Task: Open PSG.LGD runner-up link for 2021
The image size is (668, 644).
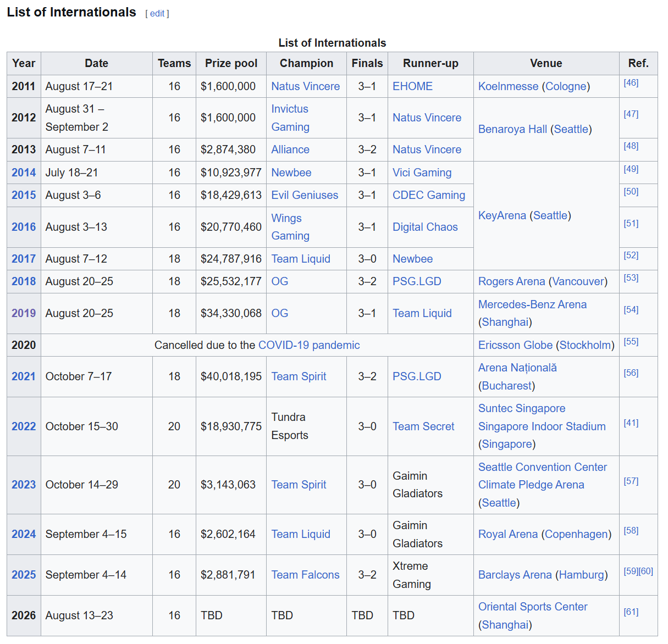Action: 417,376
